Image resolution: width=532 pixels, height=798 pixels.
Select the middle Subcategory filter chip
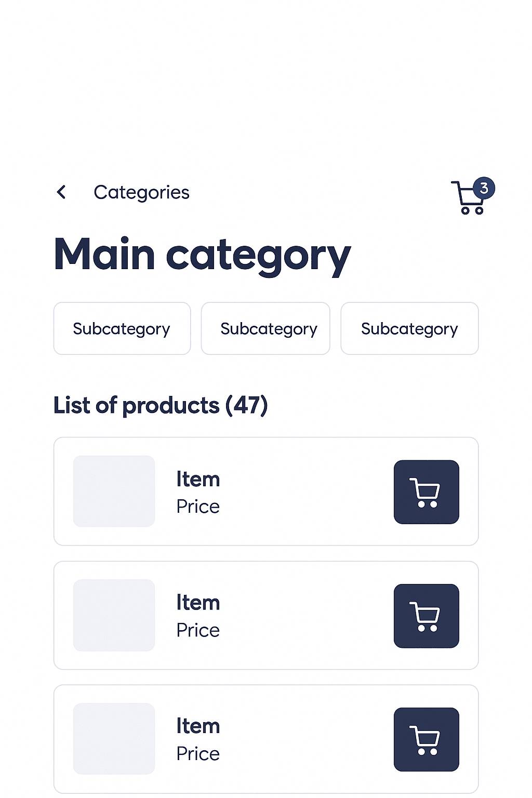(x=265, y=328)
